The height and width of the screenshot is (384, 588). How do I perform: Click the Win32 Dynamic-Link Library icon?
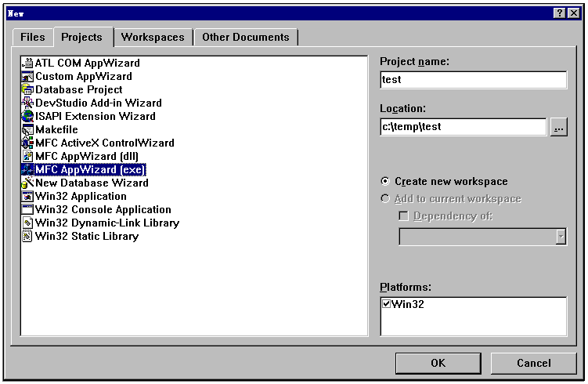tap(27, 223)
